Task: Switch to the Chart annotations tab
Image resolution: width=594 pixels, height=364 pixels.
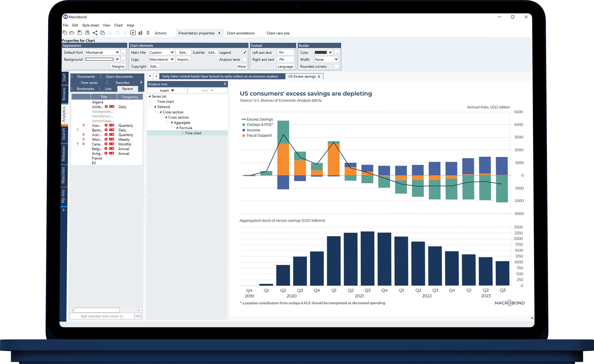Action: [x=240, y=33]
